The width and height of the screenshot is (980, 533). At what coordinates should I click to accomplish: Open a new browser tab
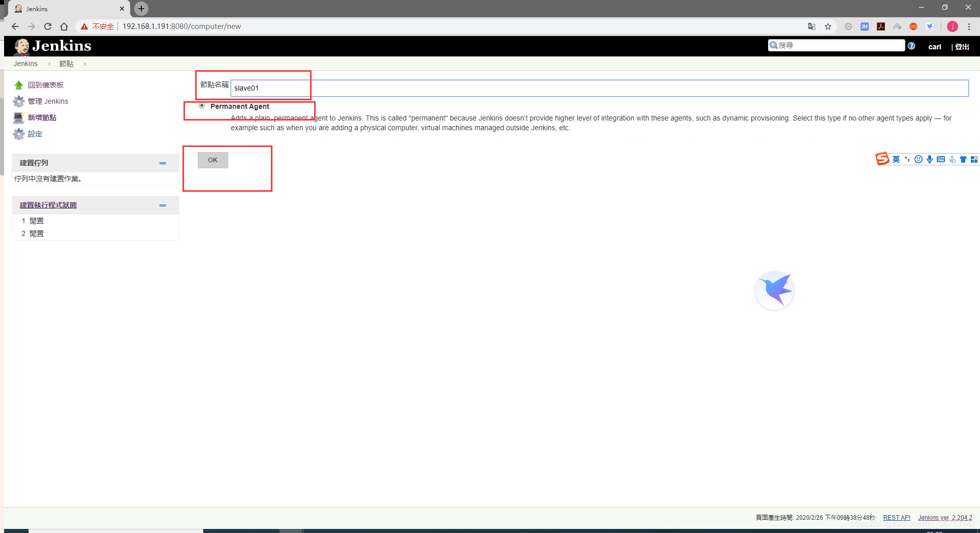coord(141,8)
